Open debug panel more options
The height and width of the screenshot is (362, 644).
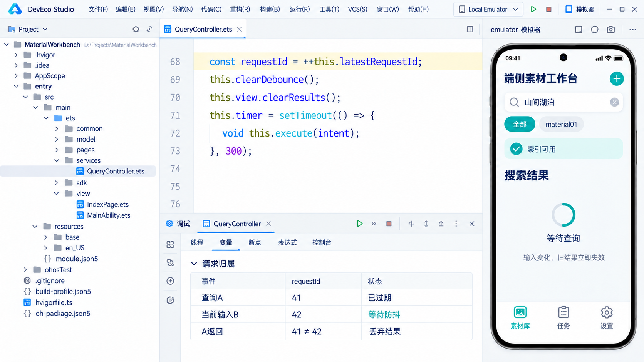[456, 224]
